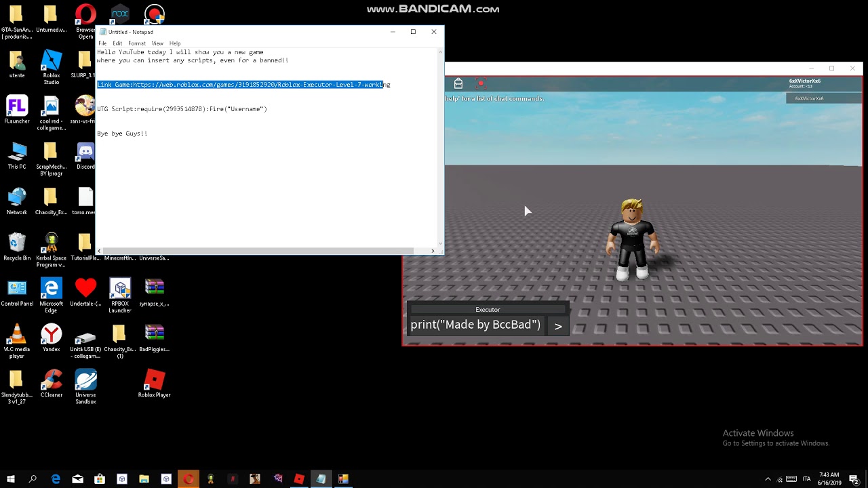Select 6xXVictorXx6 in the player list
This screenshot has width=868, height=488.
coord(810,98)
